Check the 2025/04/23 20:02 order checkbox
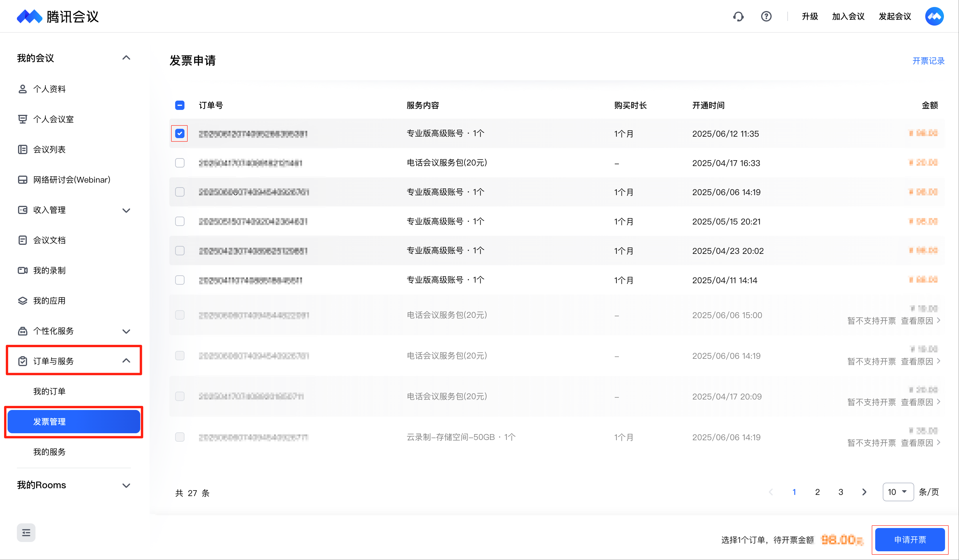The height and width of the screenshot is (560, 959). click(180, 250)
